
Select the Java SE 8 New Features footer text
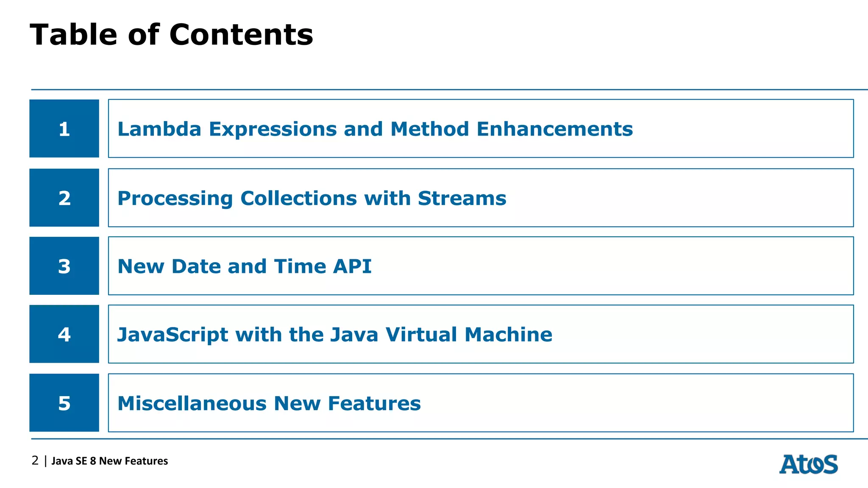(109, 461)
